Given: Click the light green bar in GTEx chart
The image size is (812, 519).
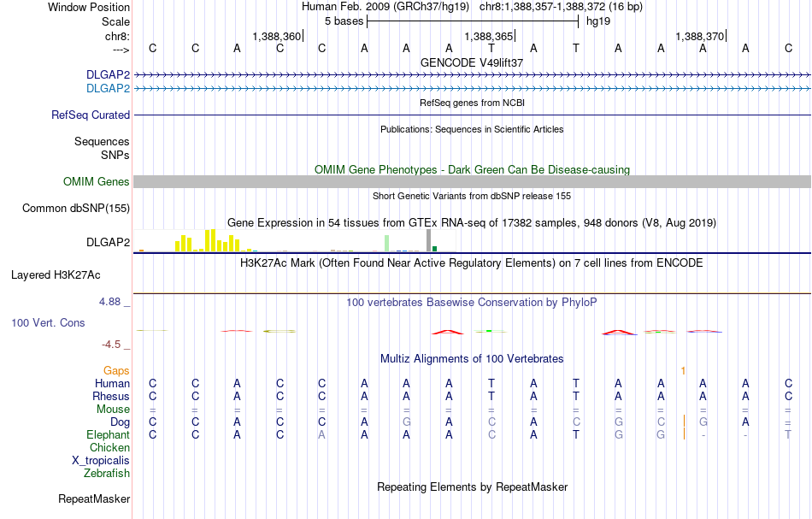Looking at the screenshot, I should tap(387, 244).
